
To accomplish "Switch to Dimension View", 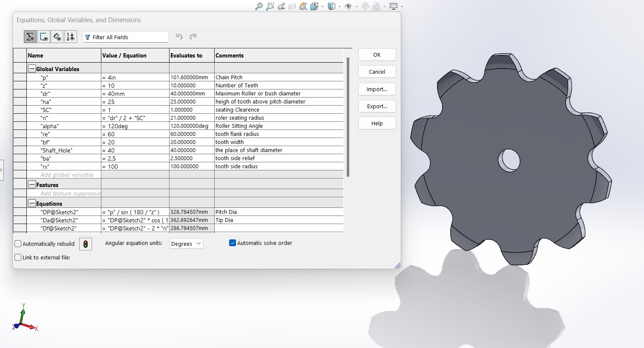I will [x=57, y=37].
